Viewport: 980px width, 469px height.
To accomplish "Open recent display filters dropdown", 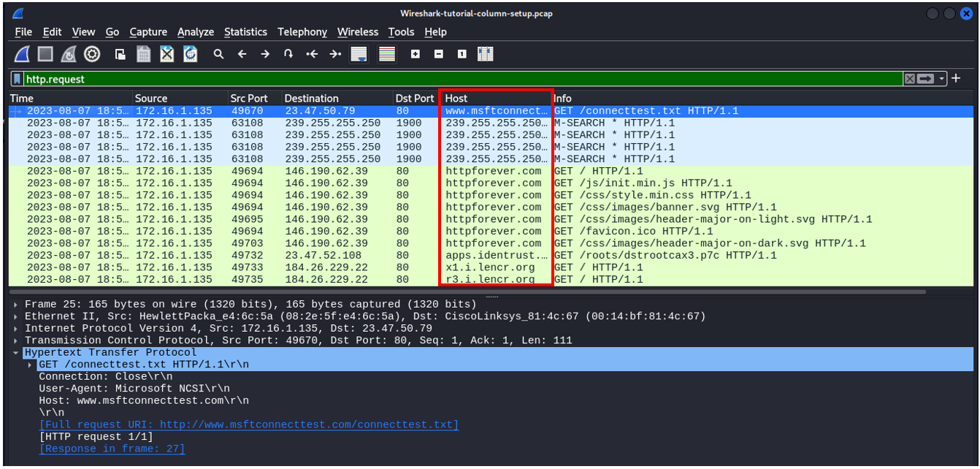I will coord(942,79).
